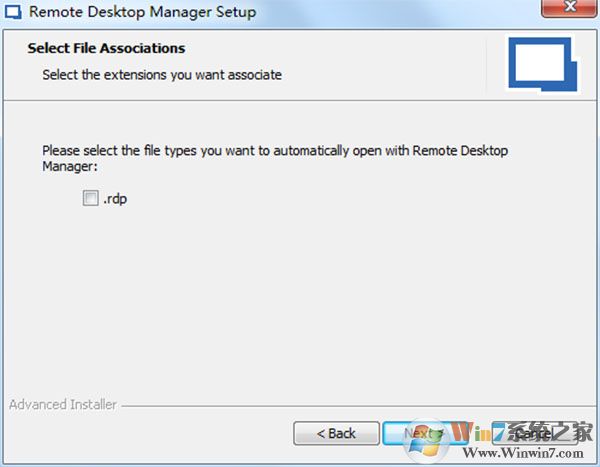Screen dimensions: 600x467
Task: Click the Remote Desktop Manager Setup window title
Action: click(x=142, y=13)
